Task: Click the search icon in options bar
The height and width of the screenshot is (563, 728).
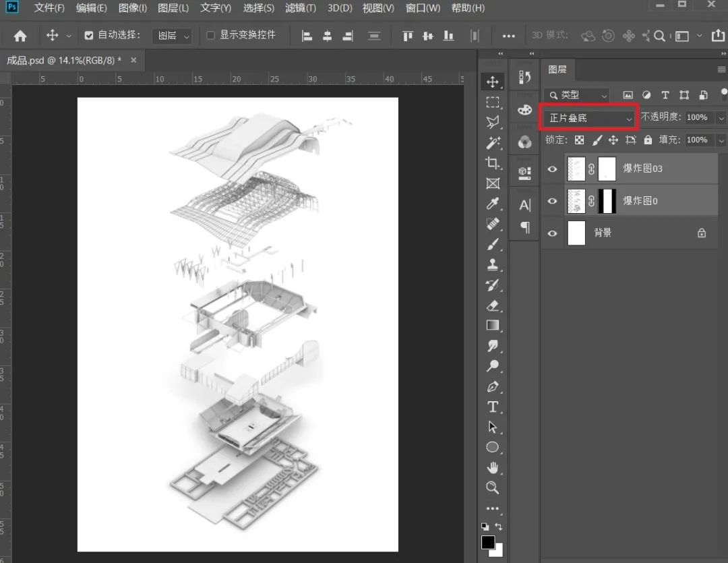Action: coord(659,36)
